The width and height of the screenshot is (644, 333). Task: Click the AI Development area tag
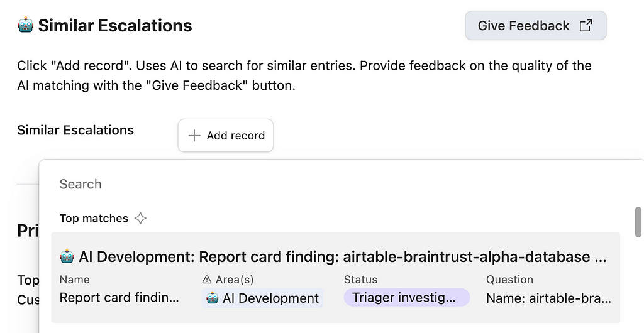tap(262, 298)
